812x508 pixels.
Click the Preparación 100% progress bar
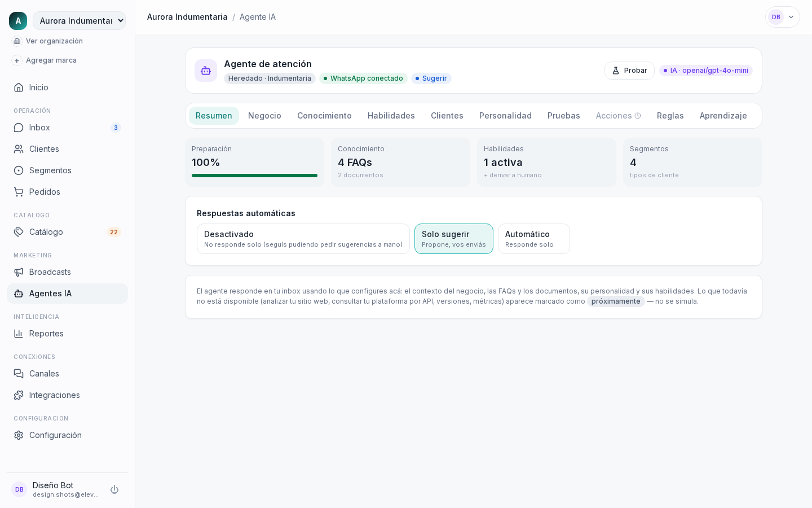254,176
